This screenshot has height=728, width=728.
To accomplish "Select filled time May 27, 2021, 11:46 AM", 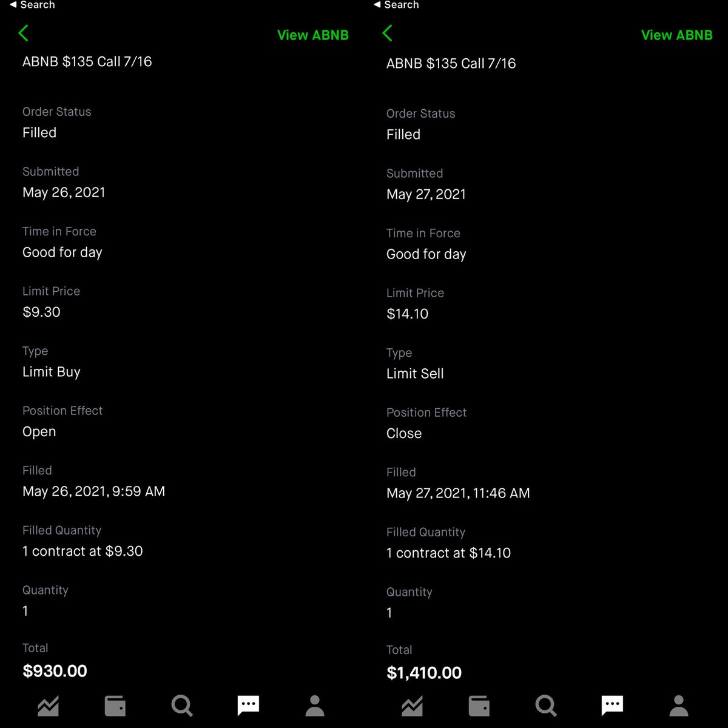I will point(458,493).
